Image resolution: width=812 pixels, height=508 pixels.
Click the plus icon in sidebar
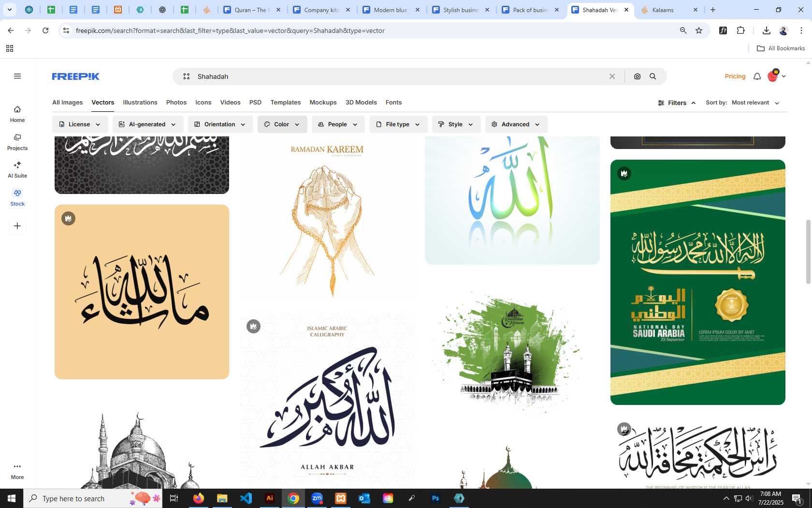(17, 226)
